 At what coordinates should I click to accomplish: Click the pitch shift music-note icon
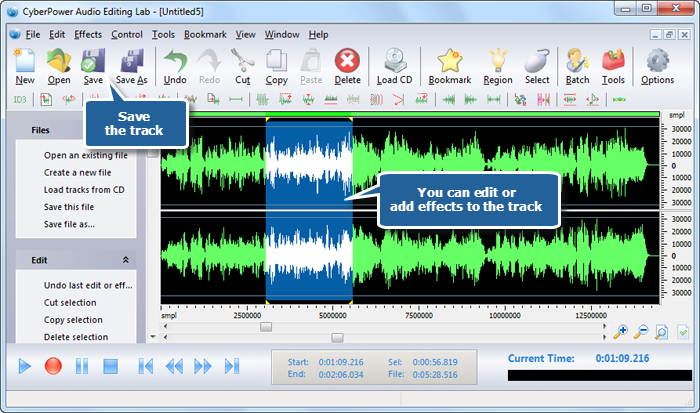592,100
